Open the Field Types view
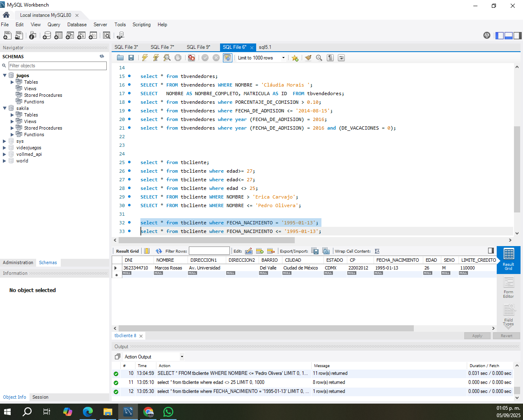Viewport: 523px width, 420px height. coord(509,315)
